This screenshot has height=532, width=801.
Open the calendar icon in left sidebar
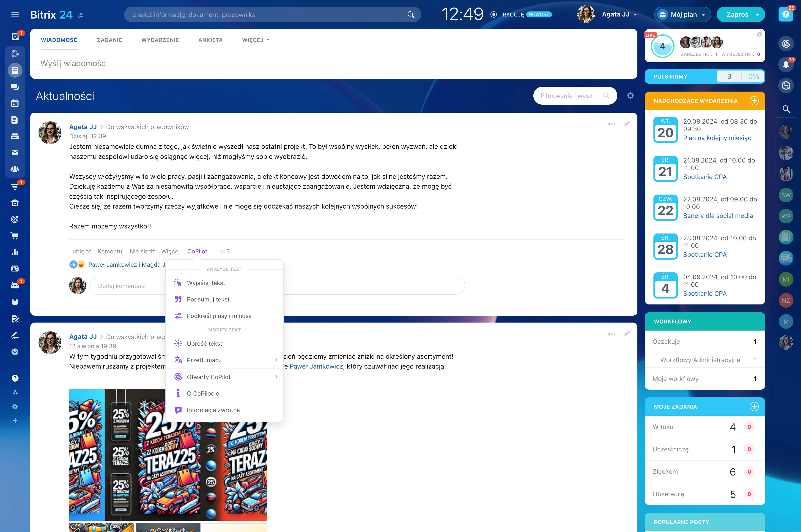[x=15, y=103]
